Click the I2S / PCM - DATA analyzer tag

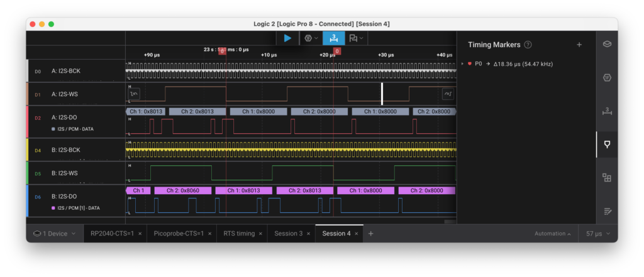point(72,129)
